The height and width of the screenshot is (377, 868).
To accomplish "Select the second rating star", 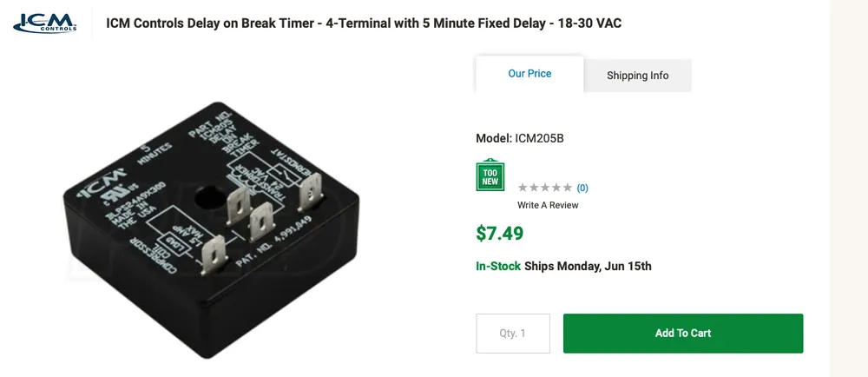I will (x=534, y=188).
